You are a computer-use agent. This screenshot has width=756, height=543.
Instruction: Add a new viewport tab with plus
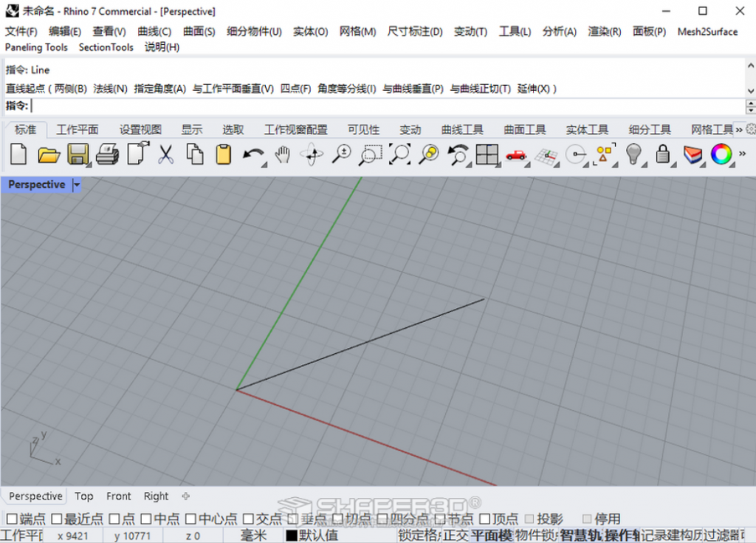185,496
